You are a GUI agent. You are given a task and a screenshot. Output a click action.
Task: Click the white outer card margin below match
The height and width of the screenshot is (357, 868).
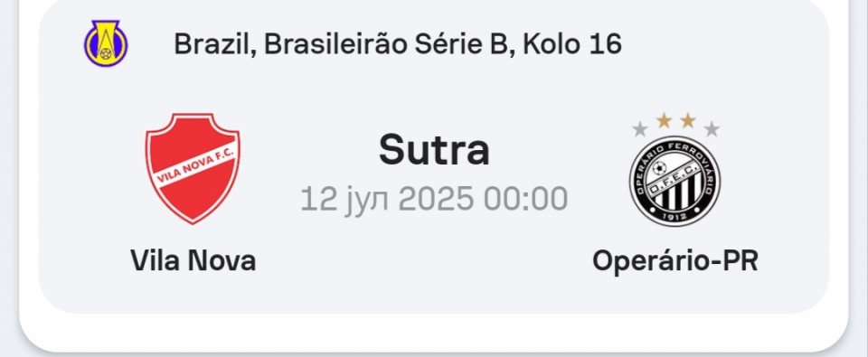click(x=434, y=332)
